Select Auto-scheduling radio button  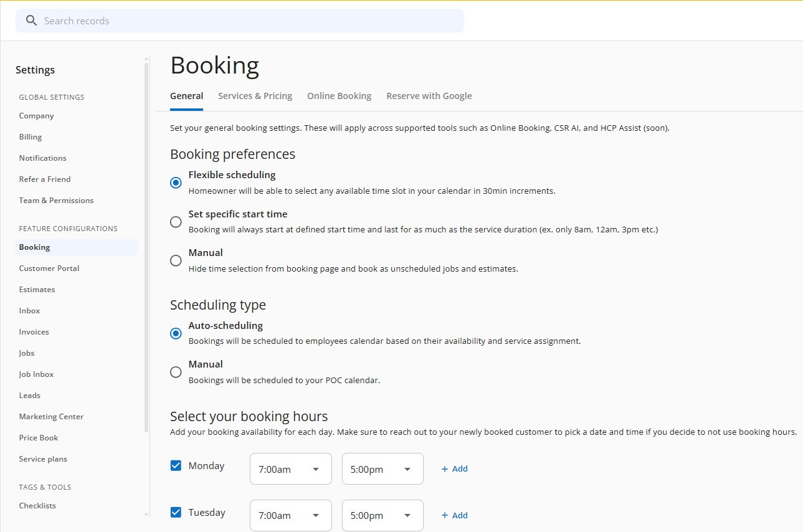tap(176, 333)
